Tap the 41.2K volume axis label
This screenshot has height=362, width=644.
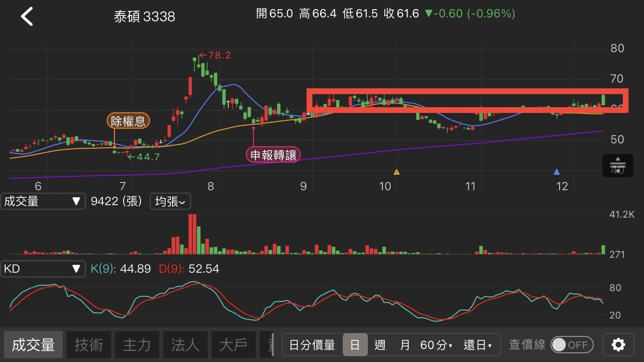622,214
